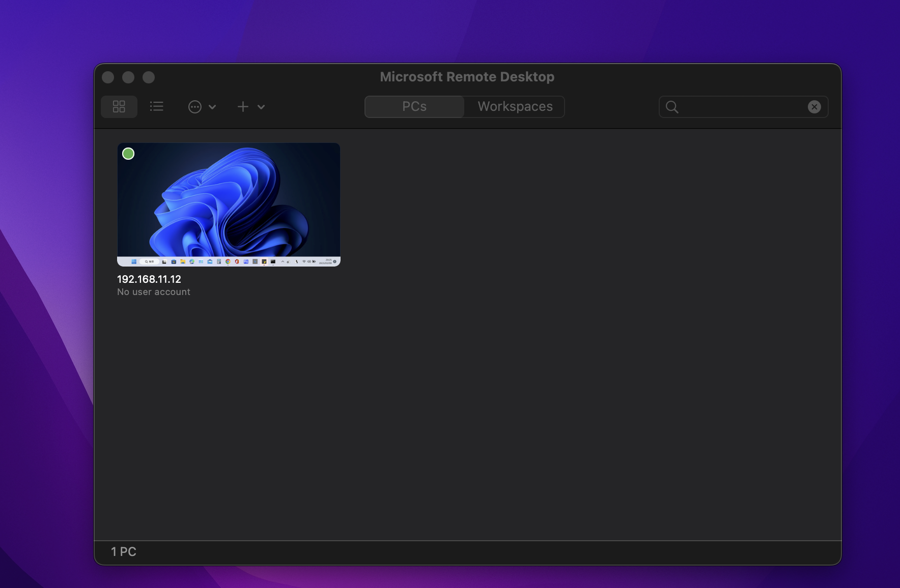This screenshot has width=900, height=588.
Task: Open the more options dropdown chevron
Action: pyautogui.click(x=213, y=107)
